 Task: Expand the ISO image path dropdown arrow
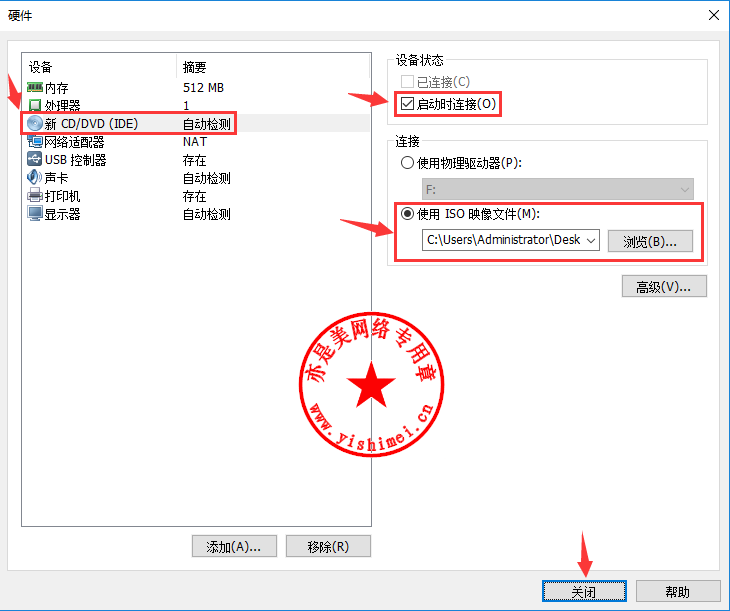coord(591,240)
